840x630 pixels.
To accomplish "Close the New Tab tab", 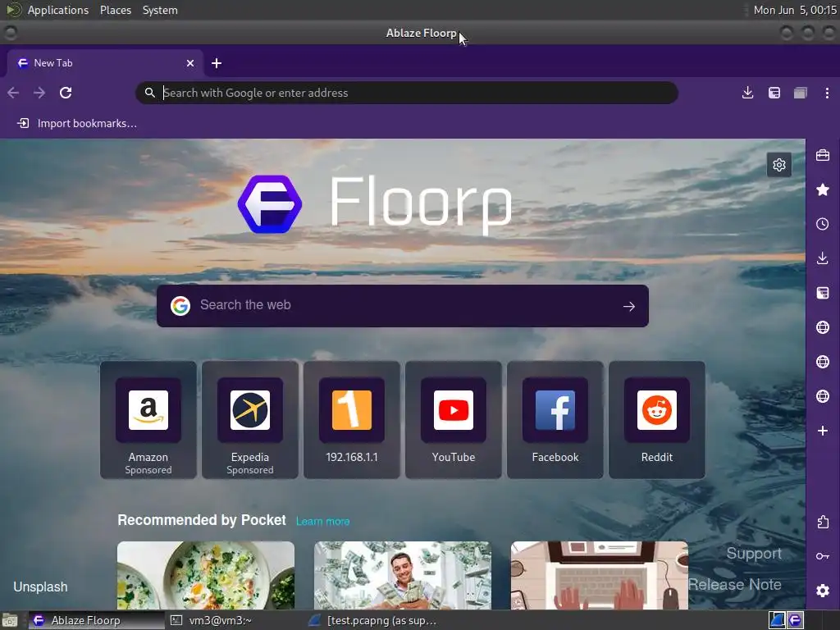I will tap(190, 63).
